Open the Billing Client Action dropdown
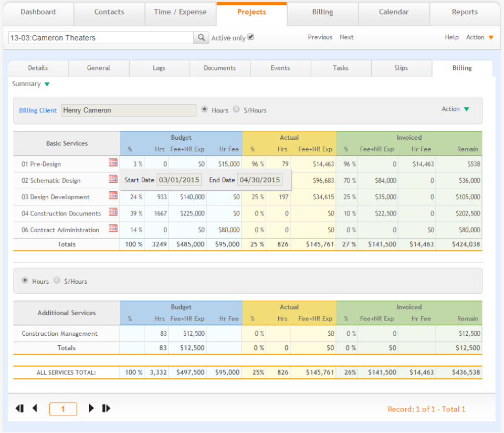This screenshot has height=433, width=504. click(455, 109)
